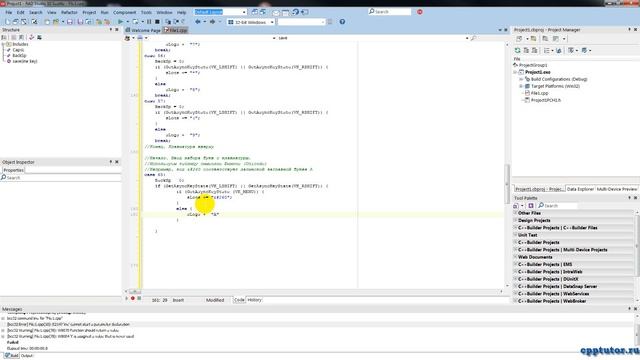The image size is (640, 360).
Task: Click the Refresh icon in Project Manager
Action: (x=517, y=50)
